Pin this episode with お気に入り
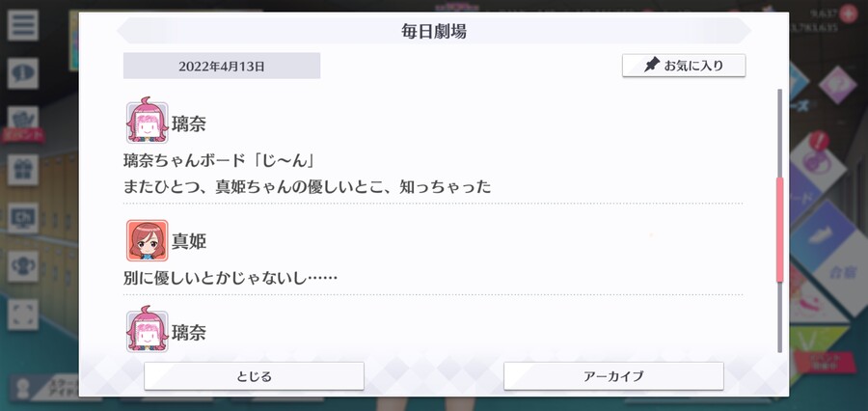Viewport: 868px width, 411px height. [684, 66]
